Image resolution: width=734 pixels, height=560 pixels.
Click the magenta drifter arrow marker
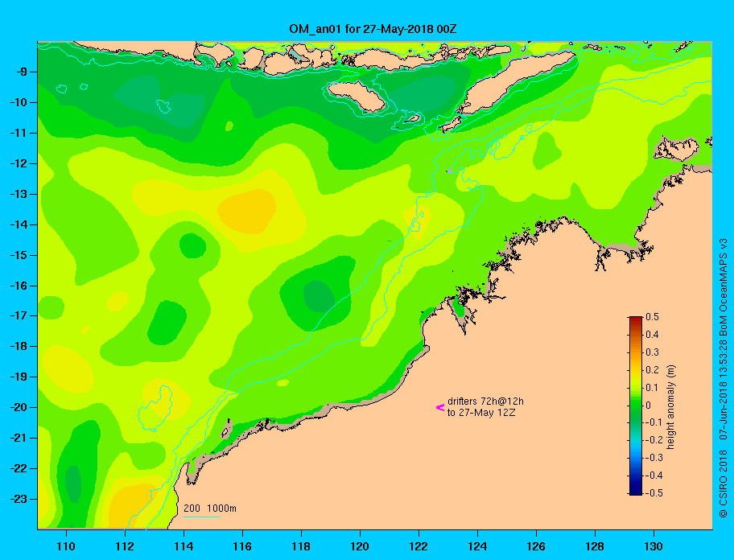440,407
